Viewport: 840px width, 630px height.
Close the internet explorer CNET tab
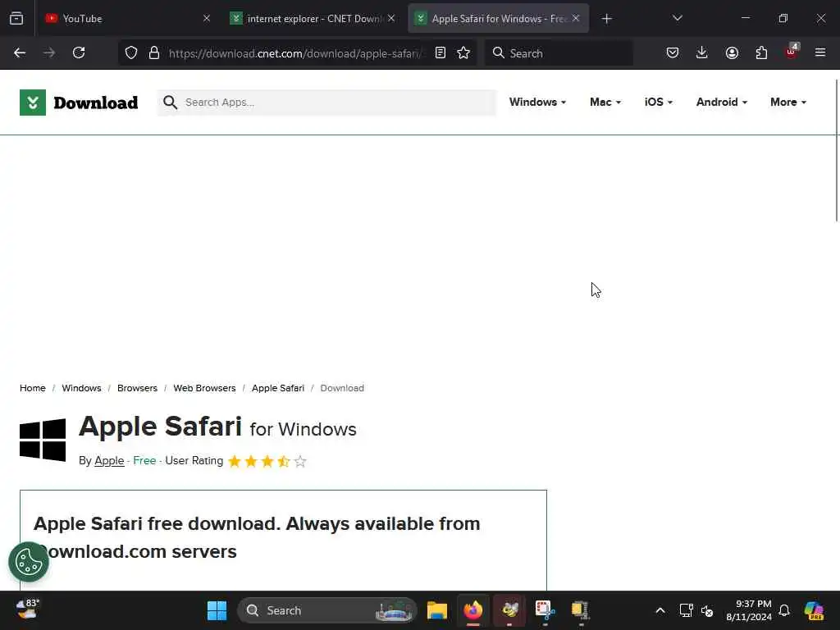391,19
